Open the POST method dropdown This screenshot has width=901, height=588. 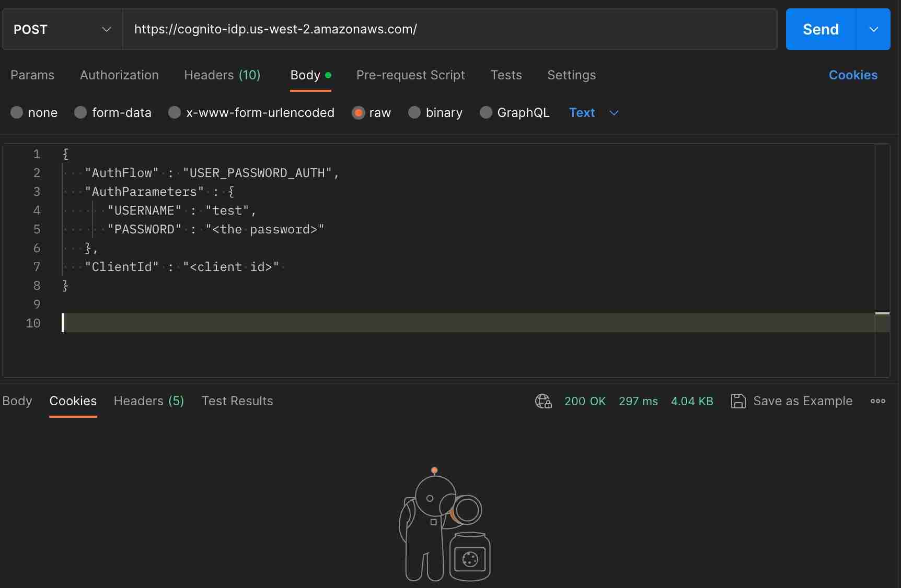[62, 30]
